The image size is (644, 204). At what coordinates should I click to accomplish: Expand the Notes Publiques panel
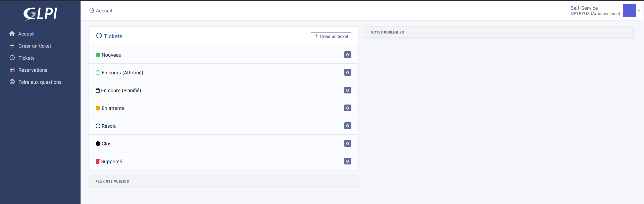click(x=387, y=32)
